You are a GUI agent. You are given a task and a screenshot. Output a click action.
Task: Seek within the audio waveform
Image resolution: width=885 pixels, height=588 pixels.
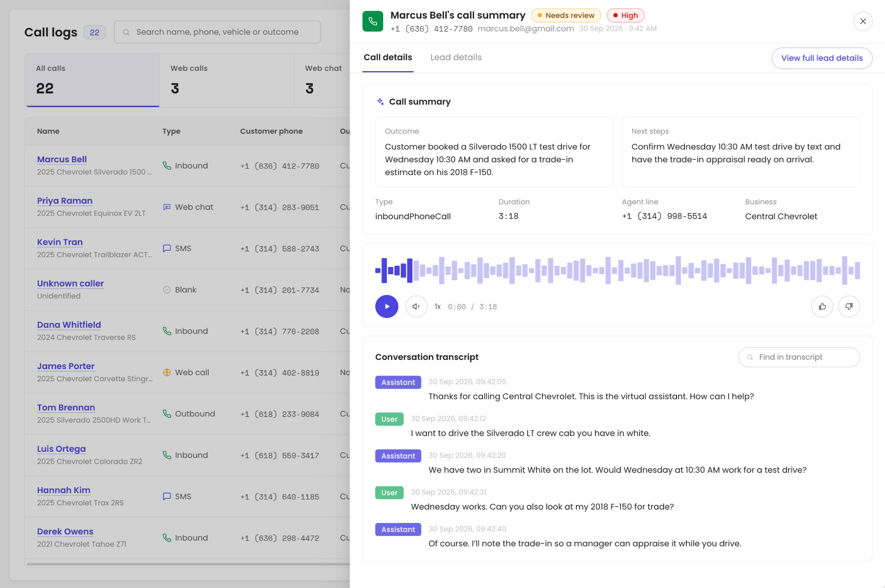(618, 270)
